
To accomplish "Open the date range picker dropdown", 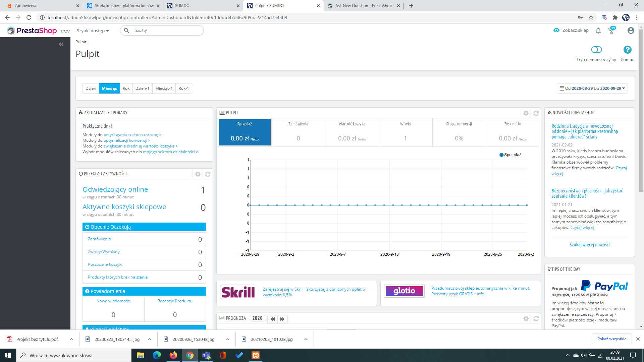I will (592, 88).
